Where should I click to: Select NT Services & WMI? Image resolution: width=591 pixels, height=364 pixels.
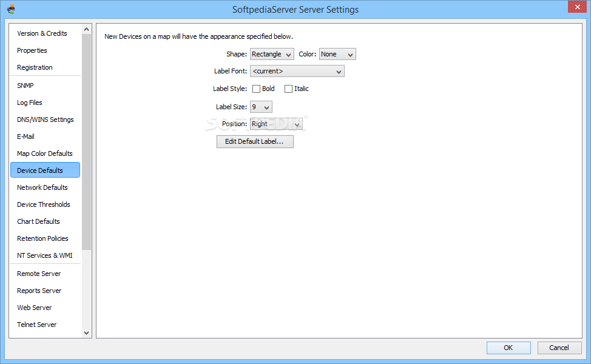point(46,255)
